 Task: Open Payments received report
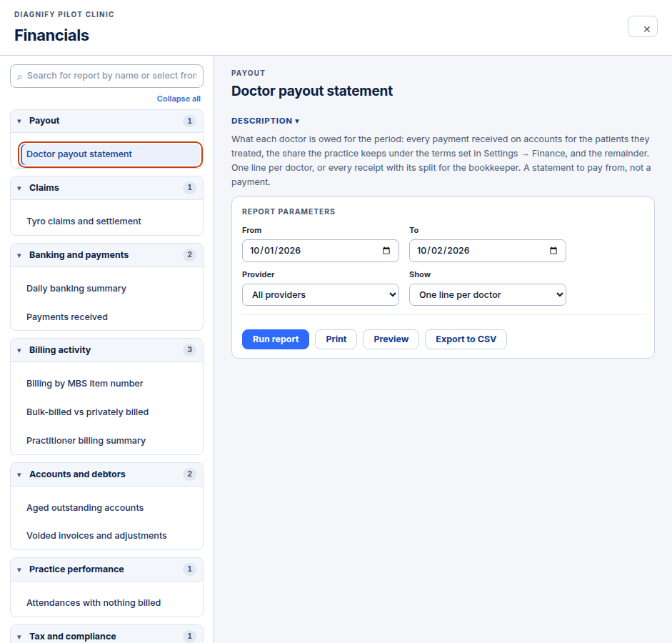click(x=110, y=317)
